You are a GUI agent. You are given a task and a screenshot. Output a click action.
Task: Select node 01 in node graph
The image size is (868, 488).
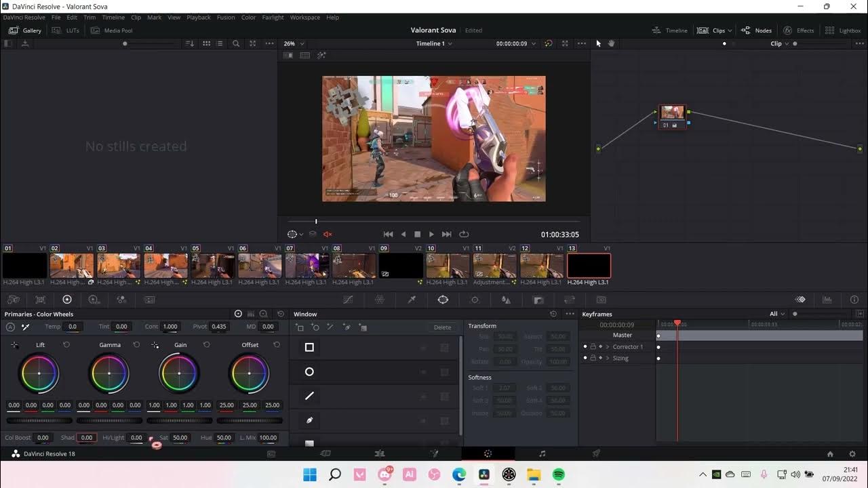coord(673,117)
